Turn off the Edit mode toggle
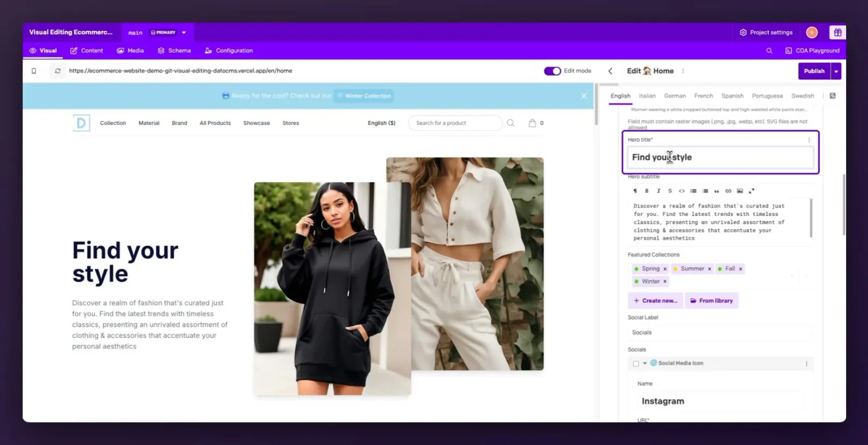The image size is (868, 445). tap(552, 71)
